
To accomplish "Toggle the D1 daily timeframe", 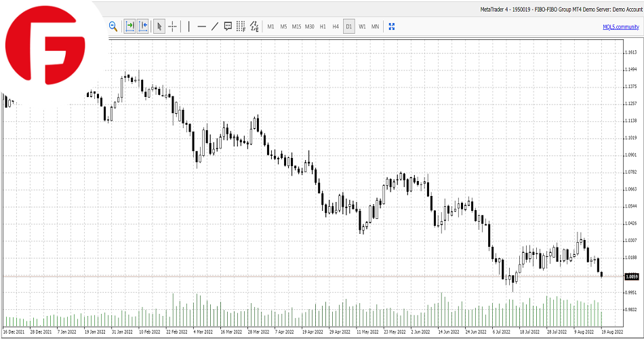I will (x=349, y=26).
